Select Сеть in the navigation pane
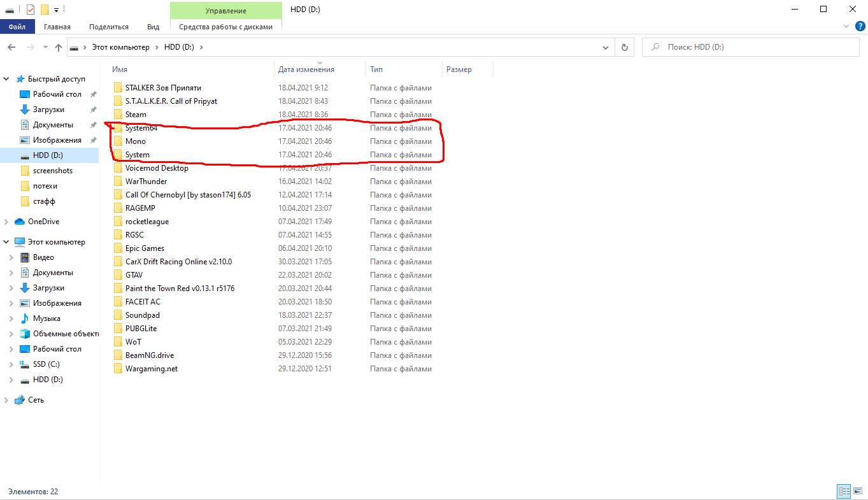Viewport: 868px width, 500px height. click(x=36, y=400)
